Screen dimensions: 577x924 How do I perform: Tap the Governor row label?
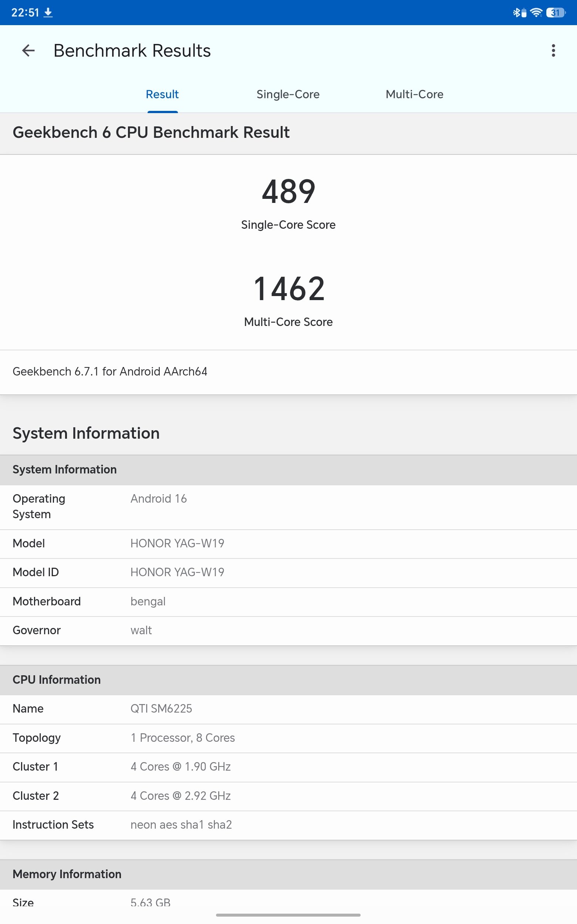click(37, 631)
